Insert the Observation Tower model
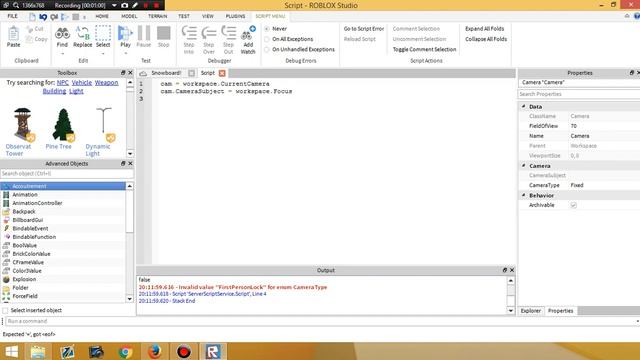Image resolution: width=640 pixels, height=360 pixels. point(22,124)
